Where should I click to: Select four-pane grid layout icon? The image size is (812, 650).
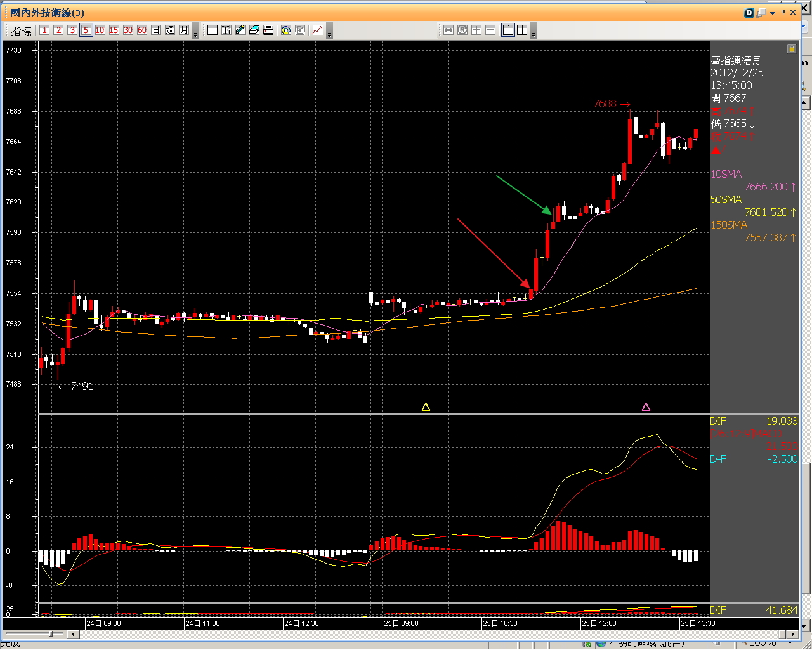coord(522,30)
